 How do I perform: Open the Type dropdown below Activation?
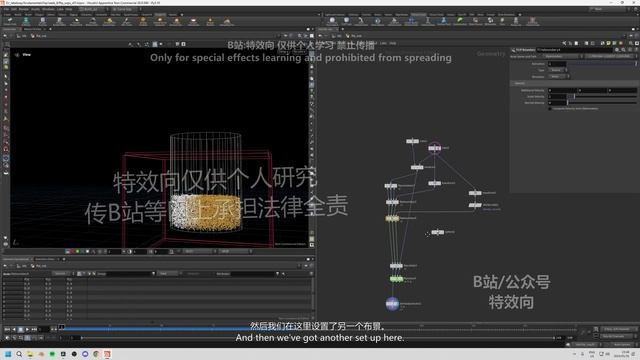pos(557,70)
